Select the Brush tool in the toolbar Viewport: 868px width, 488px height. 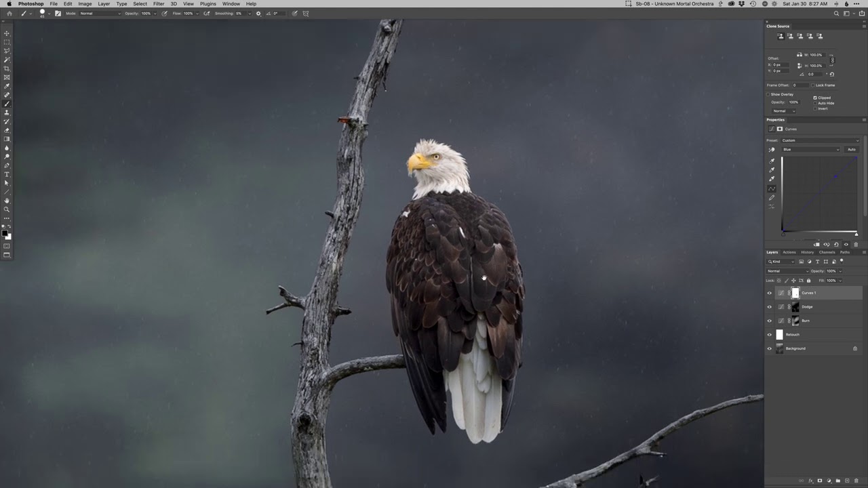tap(7, 104)
